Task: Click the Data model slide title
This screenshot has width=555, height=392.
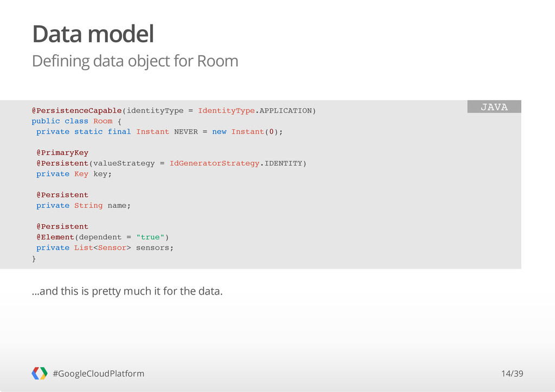Action: 93,34
